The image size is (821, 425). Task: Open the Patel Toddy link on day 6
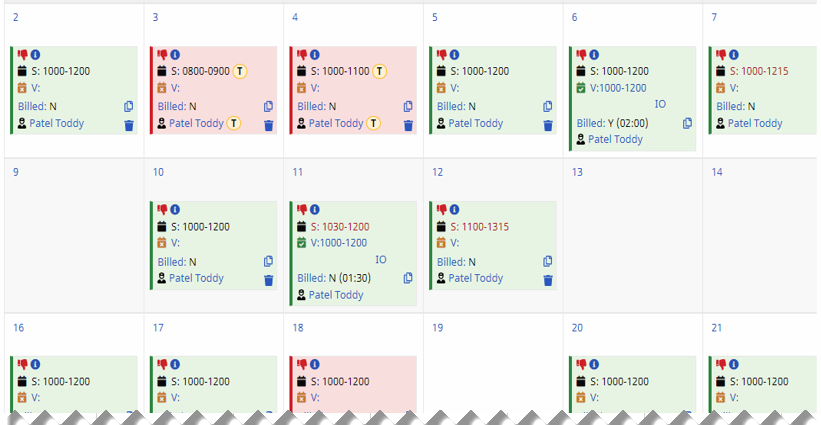point(615,139)
